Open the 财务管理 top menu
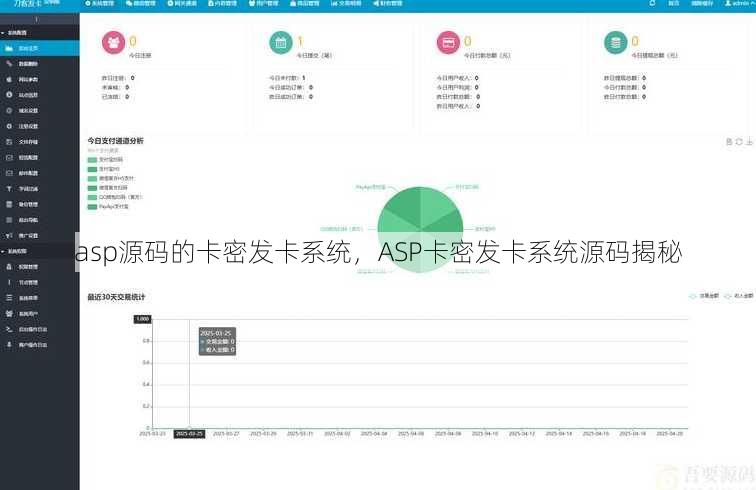The image size is (756, 490). pyautogui.click(x=388, y=3)
